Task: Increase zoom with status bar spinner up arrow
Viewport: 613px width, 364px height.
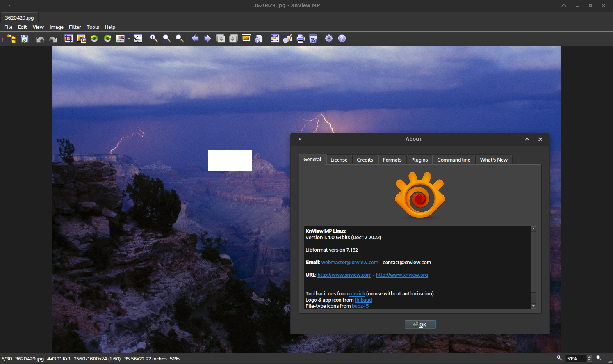Action: (x=590, y=357)
